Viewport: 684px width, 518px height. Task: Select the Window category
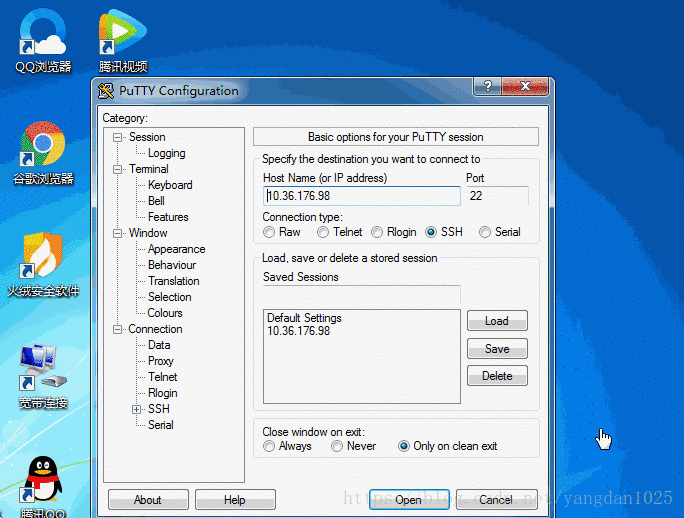(148, 233)
